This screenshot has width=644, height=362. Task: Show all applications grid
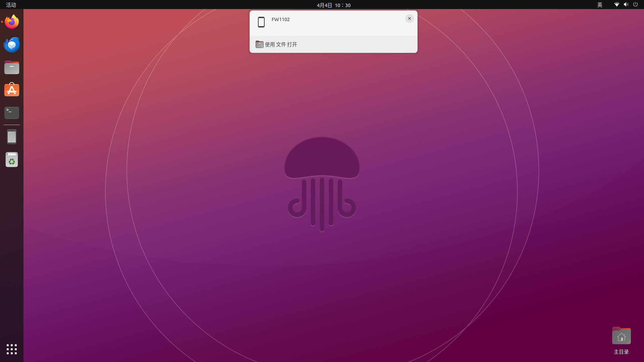click(12, 349)
